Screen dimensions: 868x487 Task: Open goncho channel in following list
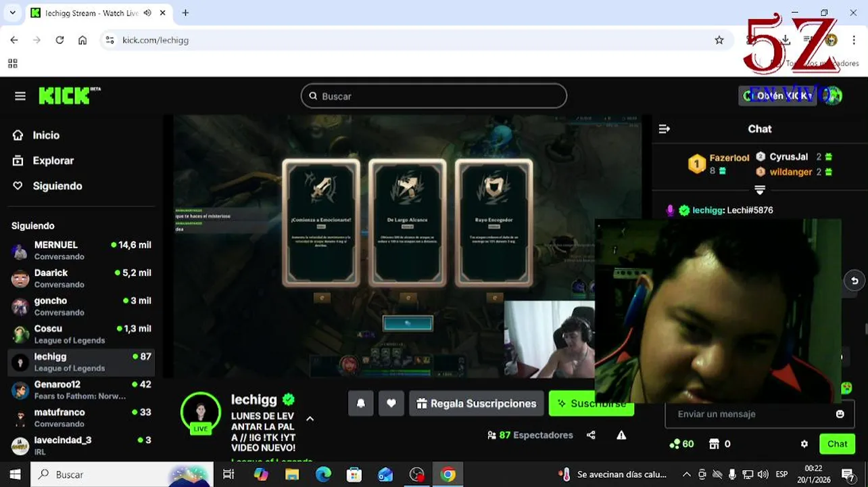81,306
